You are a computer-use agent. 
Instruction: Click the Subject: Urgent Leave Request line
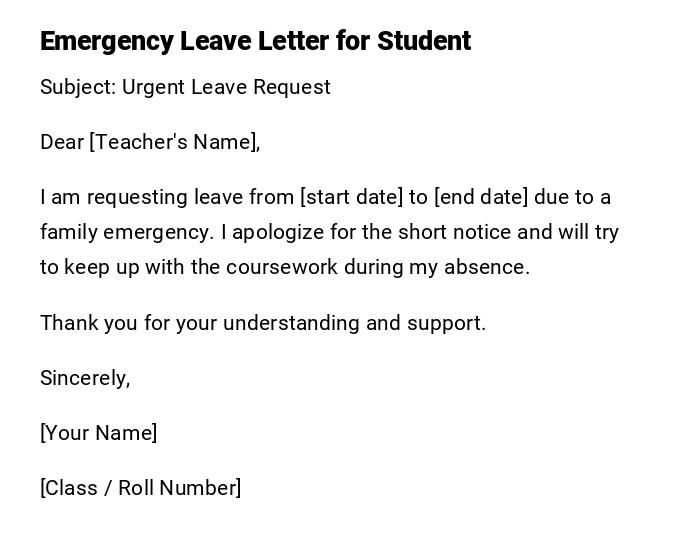tap(185, 87)
